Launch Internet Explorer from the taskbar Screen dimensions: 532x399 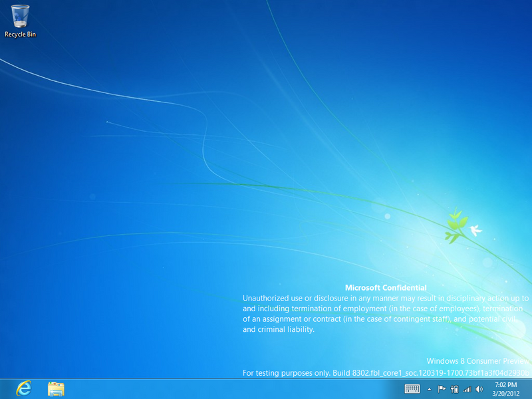point(25,389)
